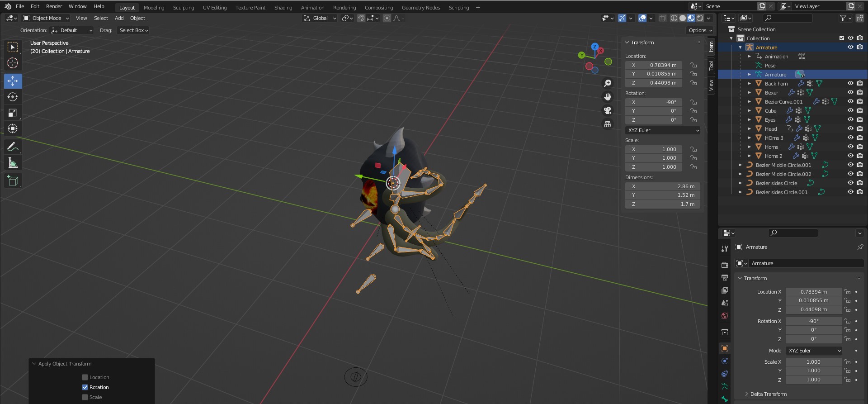Open the Render menu
This screenshot has height=404, width=868.
click(x=54, y=6)
